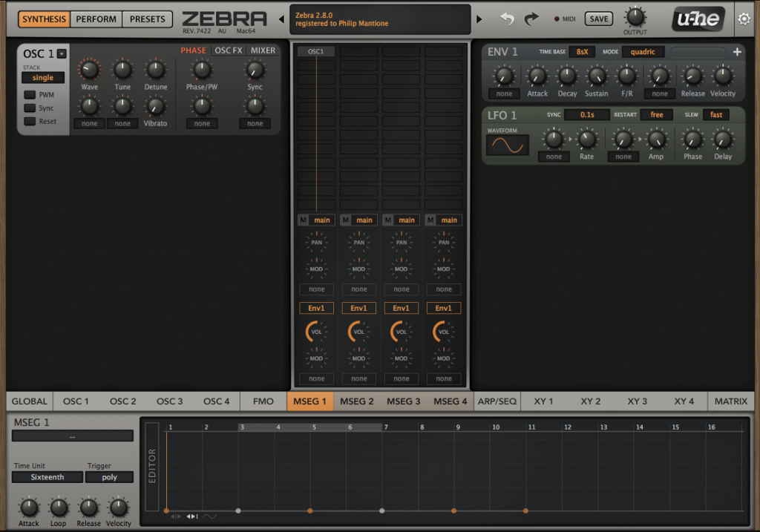Click the SAVE button
The image size is (760, 532).
[x=598, y=19]
